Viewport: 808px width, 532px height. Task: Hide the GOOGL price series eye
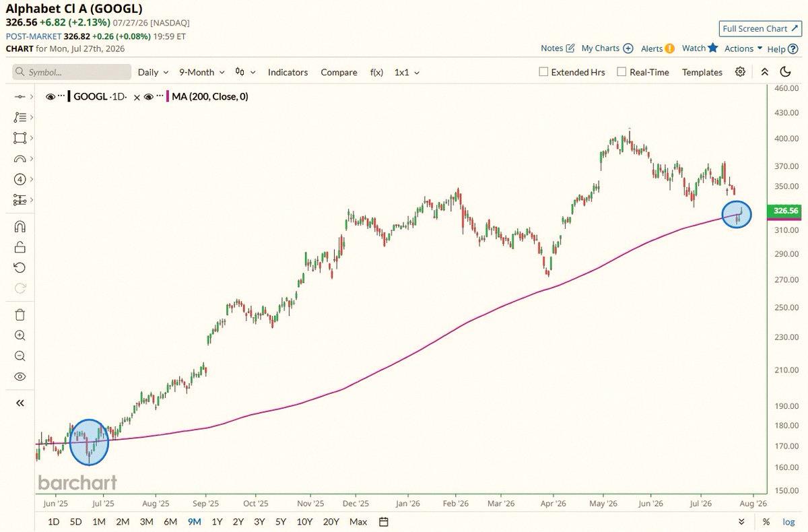(x=50, y=97)
